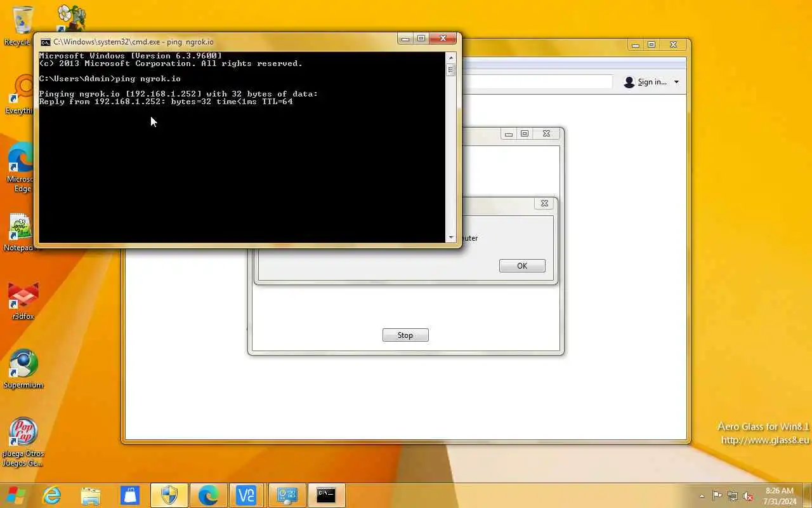The image size is (812, 508).
Task: Open the PopCap games desktop shortcut
Action: (x=23, y=442)
